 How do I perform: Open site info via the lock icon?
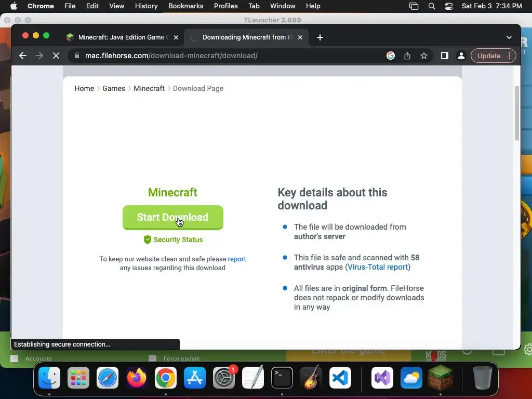point(77,56)
